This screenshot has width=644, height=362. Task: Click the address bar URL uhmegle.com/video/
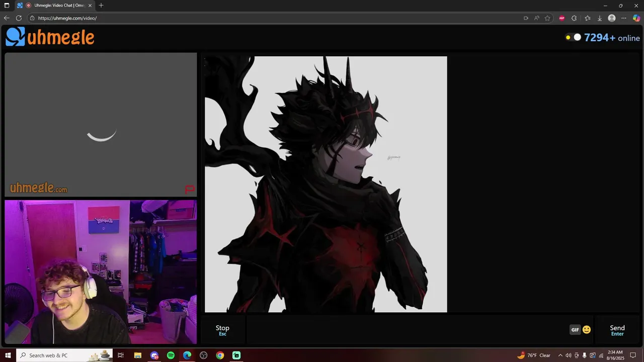(x=67, y=18)
